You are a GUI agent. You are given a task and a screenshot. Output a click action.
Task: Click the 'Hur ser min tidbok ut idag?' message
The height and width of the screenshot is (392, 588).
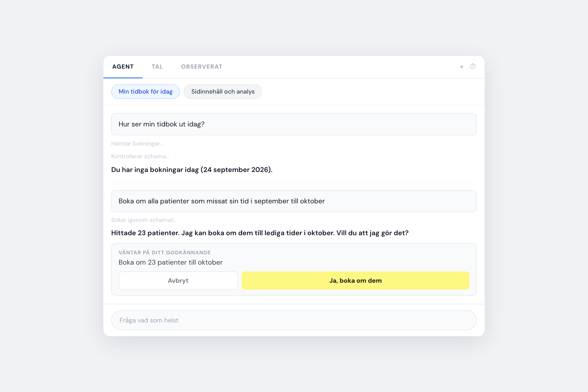tap(294, 124)
